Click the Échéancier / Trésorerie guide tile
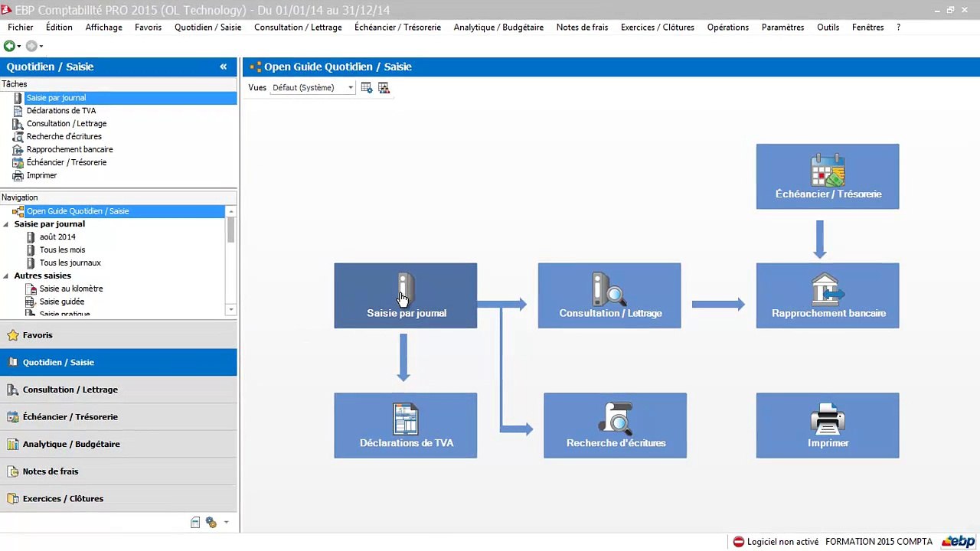Image resolution: width=980 pixels, height=551 pixels. click(828, 177)
